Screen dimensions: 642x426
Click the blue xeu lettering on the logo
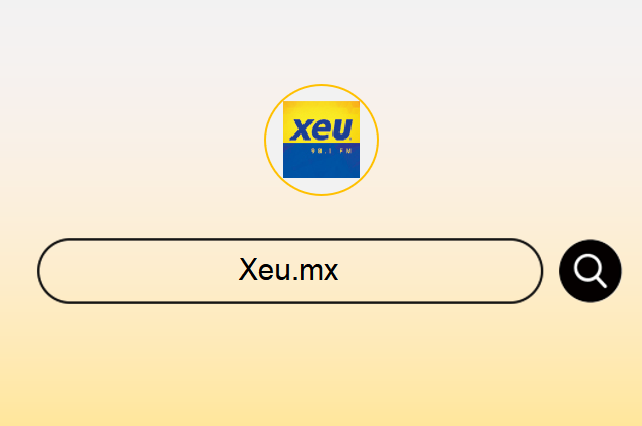point(321,129)
